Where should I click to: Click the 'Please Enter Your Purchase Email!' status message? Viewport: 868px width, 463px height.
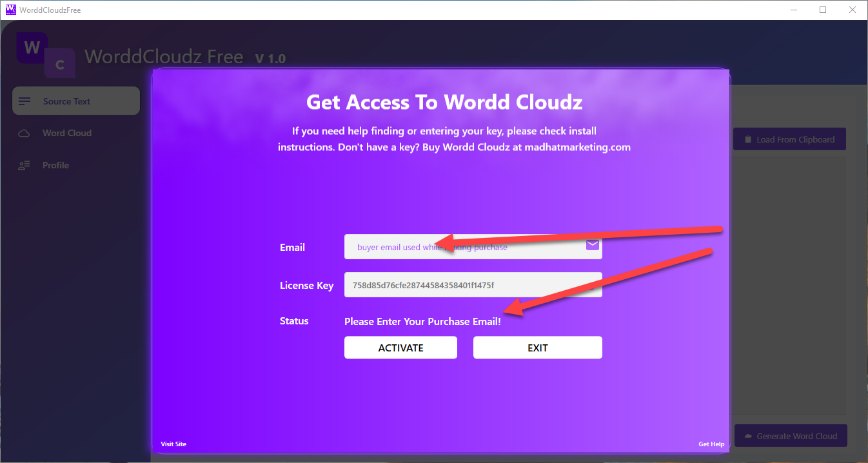click(422, 321)
